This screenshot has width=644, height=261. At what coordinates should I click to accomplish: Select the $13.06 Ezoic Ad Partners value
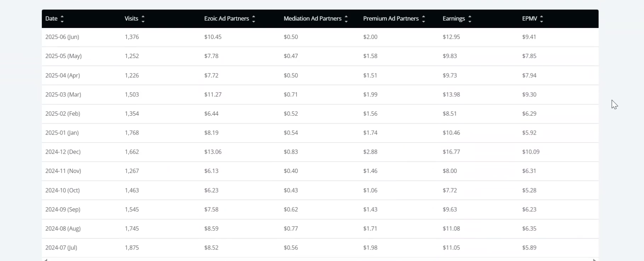click(213, 152)
